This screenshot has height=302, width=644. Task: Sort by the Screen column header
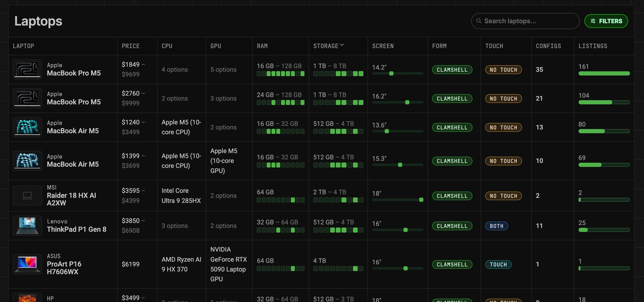[x=383, y=46]
